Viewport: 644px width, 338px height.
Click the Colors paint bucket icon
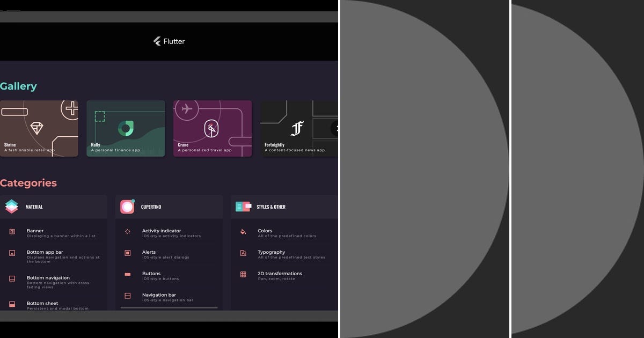243,232
